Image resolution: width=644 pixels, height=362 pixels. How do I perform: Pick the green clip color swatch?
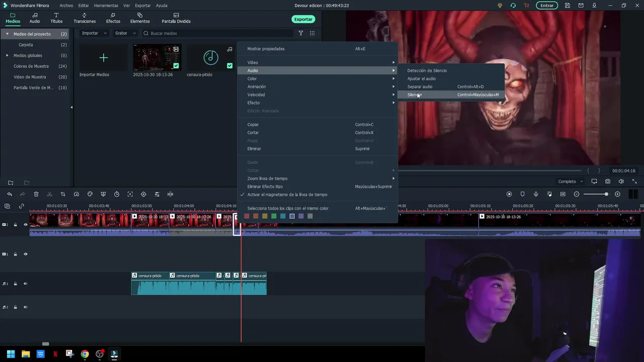click(274, 216)
